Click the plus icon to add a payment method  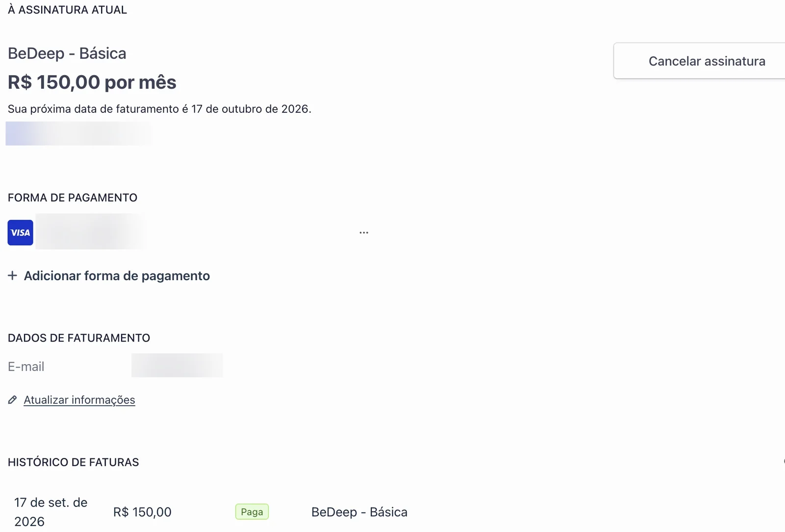coord(12,276)
